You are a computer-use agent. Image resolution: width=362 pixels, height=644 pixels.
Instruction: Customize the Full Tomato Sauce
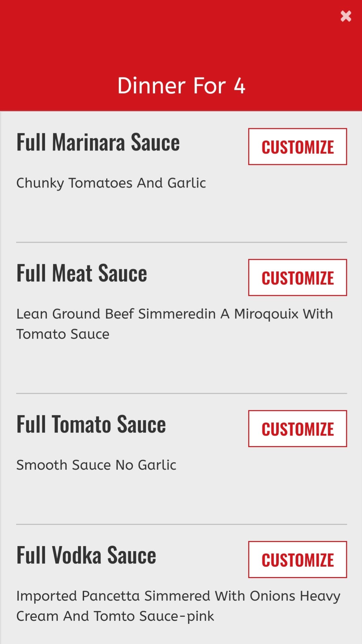[x=297, y=429]
